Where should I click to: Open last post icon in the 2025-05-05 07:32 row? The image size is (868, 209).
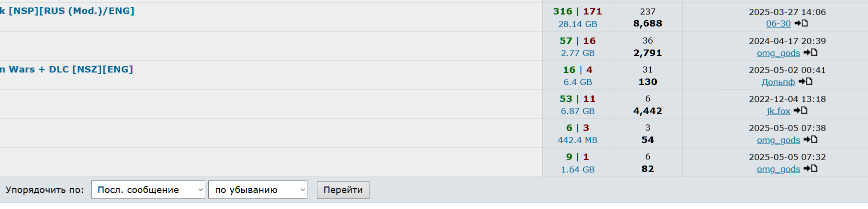pyautogui.click(x=810, y=168)
